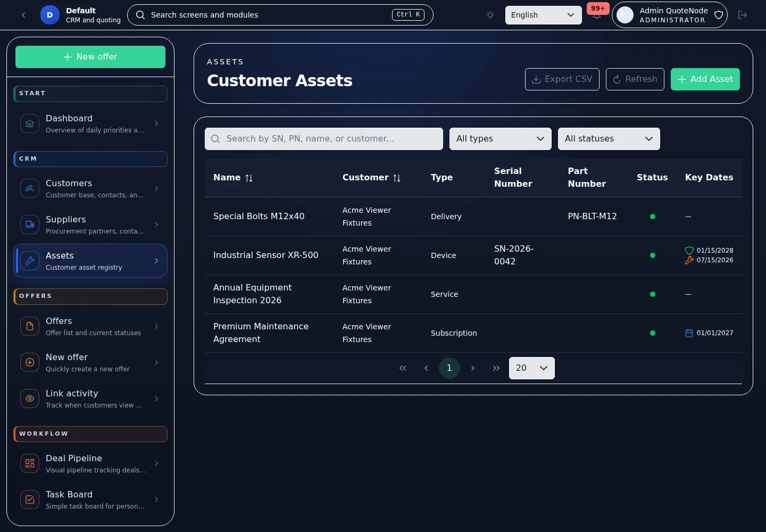Open the English language dropdown
Viewport: 766px width, 532px height.
coord(543,15)
